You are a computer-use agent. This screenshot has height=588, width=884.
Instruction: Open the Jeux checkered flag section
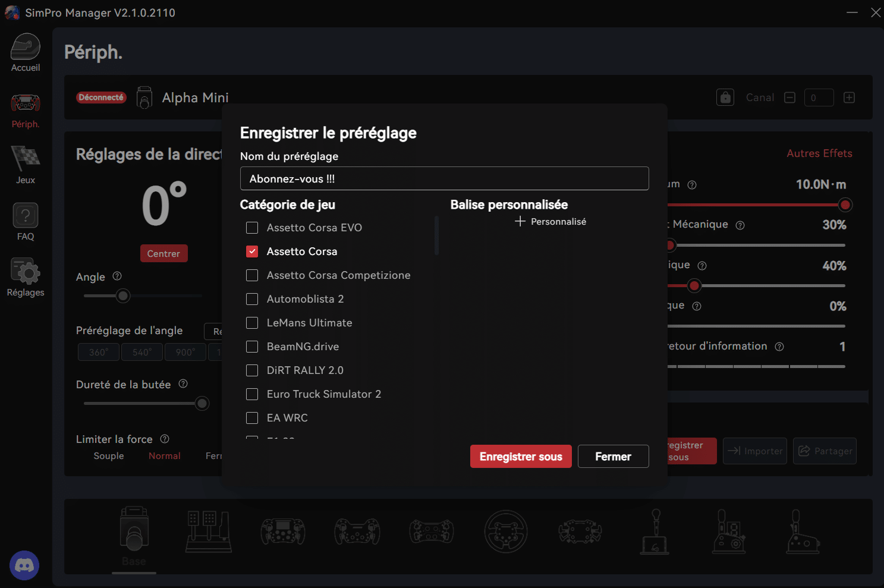point(26,159)
